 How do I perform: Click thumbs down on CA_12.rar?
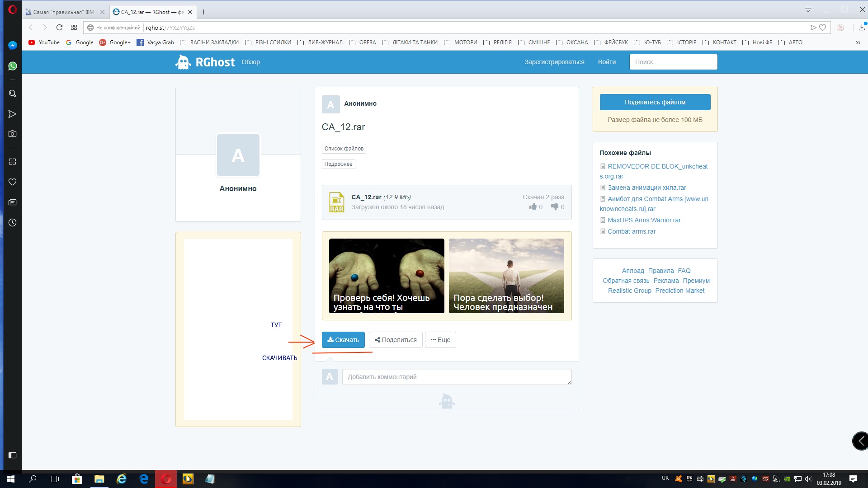click(x=554, y=207)
